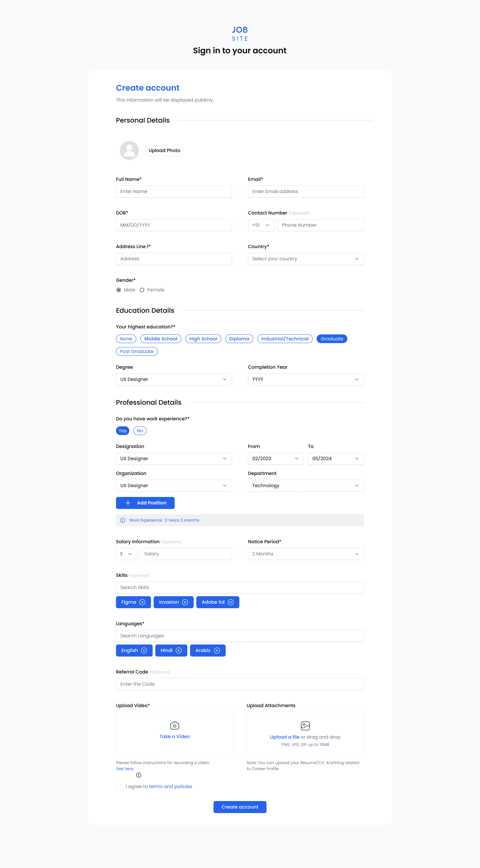Focus the Salary amount input field
Image resolution: width=480 pixels, height=868 pixels.
pos(186,554)
